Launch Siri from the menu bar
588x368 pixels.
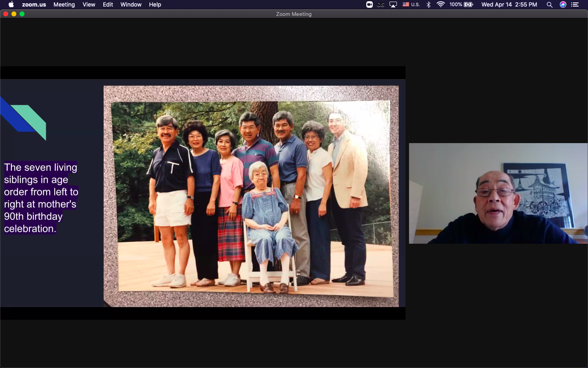click(x=563, y=4)
